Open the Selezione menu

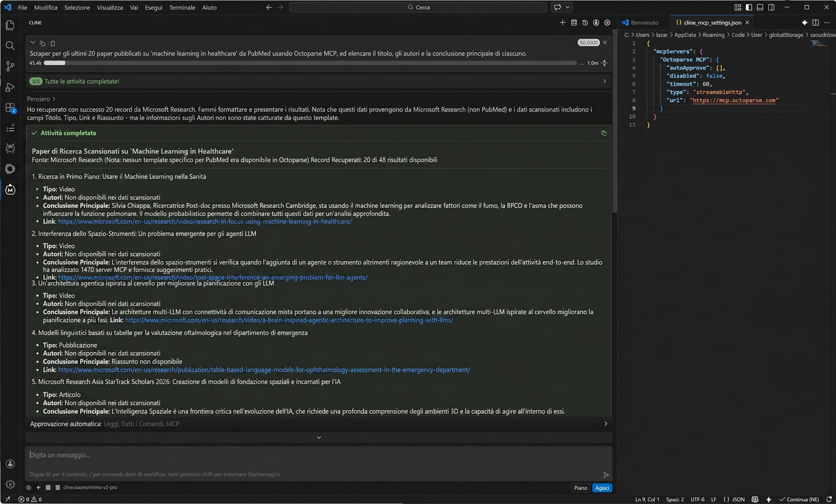(77, 8)
